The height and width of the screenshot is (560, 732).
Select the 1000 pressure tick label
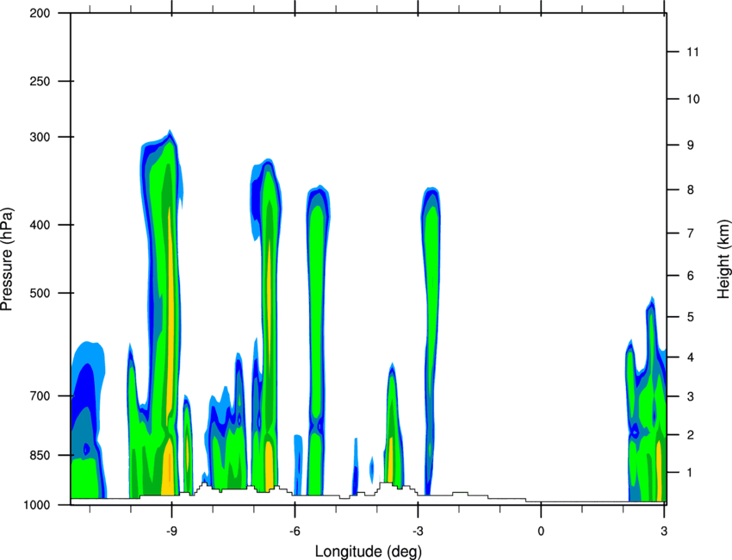(37, 505)
